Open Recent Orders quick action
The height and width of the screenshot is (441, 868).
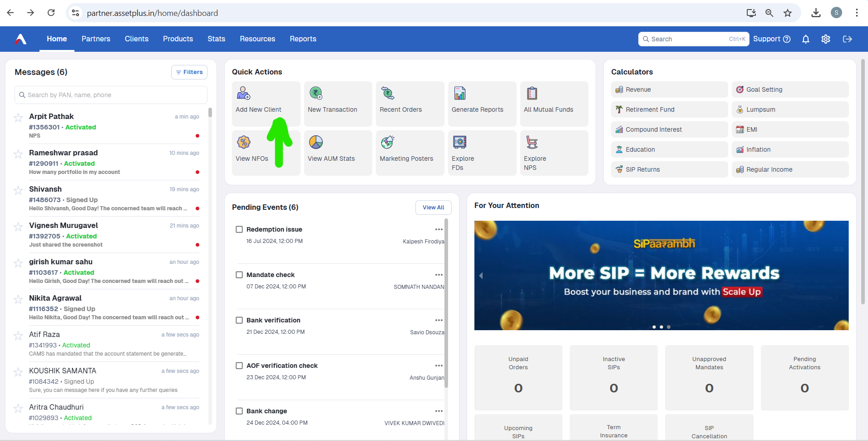click(x=410, y=104)
